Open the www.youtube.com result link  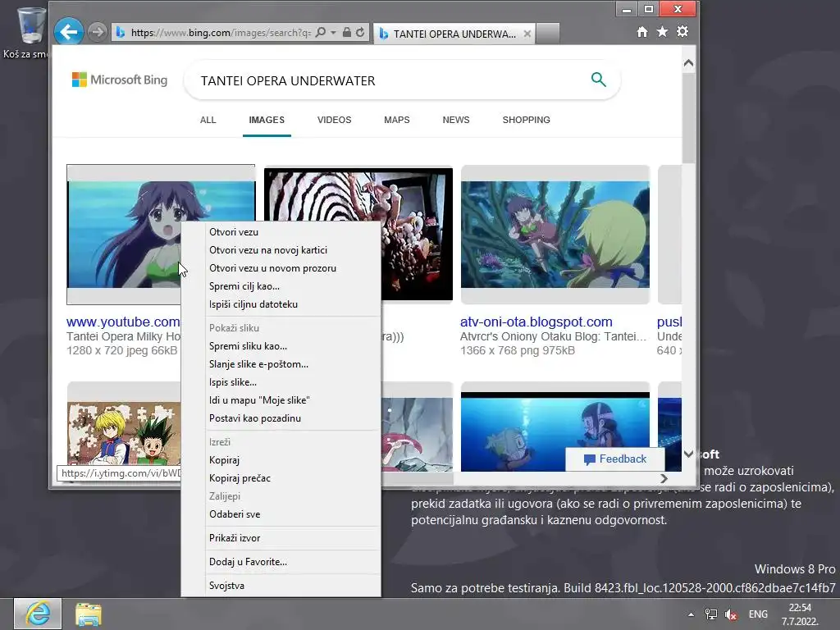[x=123, y=322]
